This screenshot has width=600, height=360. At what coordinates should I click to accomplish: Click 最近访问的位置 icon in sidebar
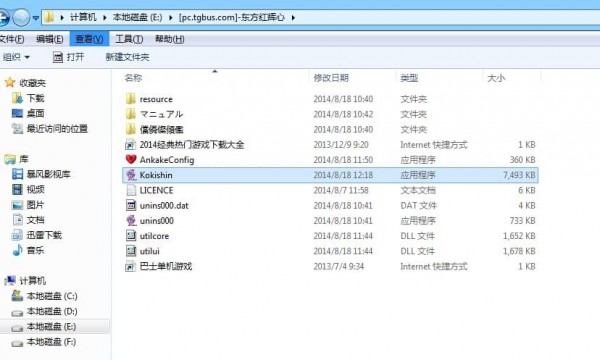17,129
